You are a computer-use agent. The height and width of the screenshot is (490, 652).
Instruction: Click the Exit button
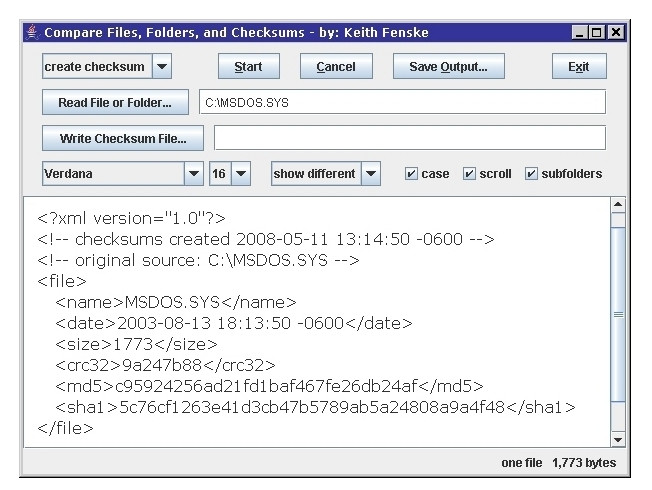click(579, 66)
